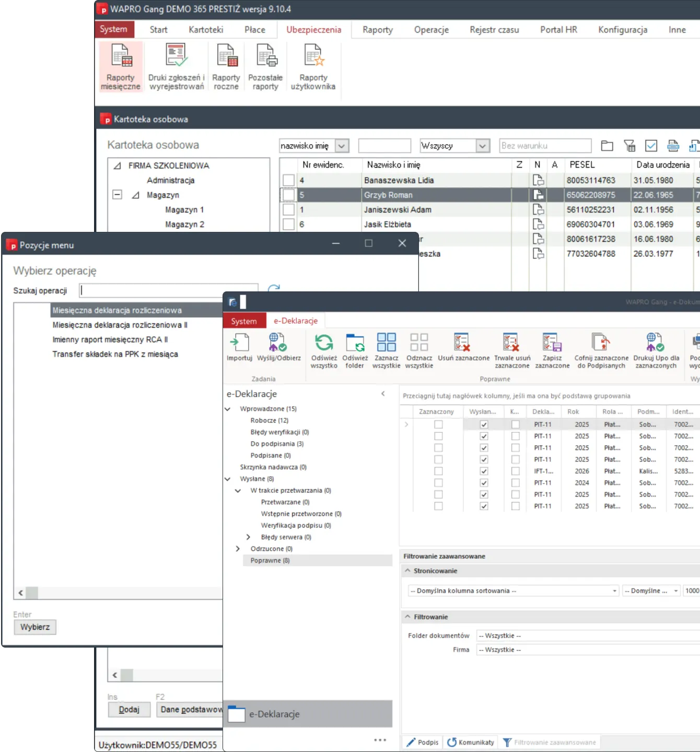Switch to the Płace ribbon tab
Screen dimensions: 700x752
[255, 30]
